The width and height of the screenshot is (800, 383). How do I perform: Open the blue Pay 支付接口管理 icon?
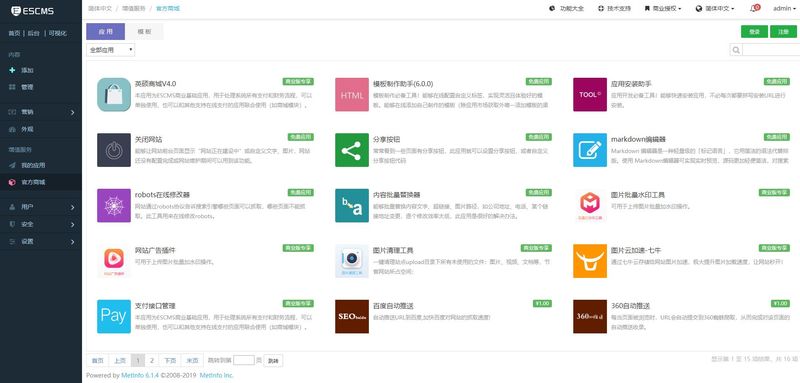coord(114,316)
